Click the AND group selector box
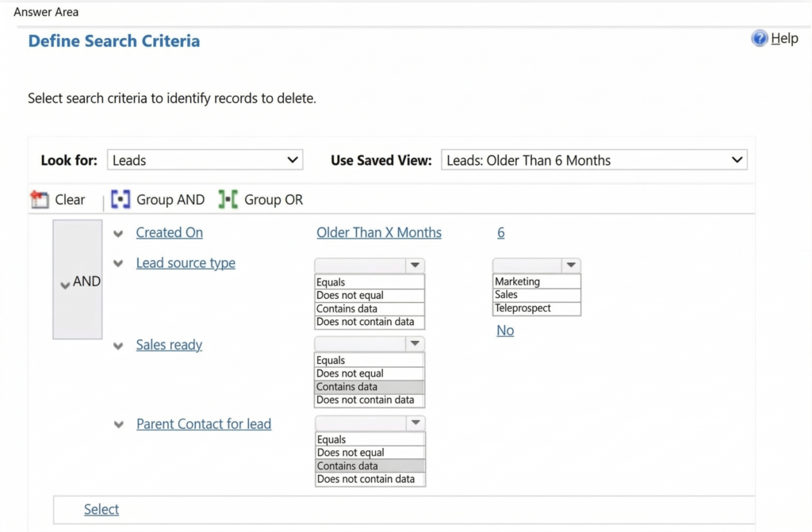Screen dimensions: 812x532 pos(78,280)
